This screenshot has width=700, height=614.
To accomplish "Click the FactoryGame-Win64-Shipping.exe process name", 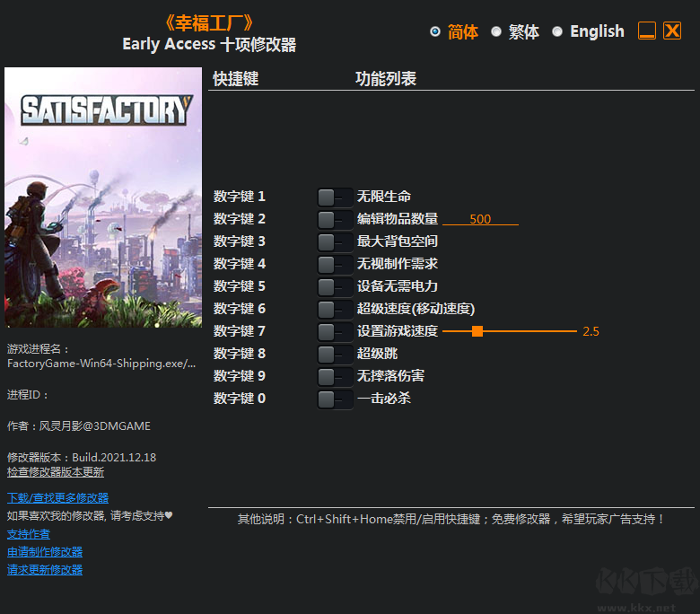I will [101, 364].
